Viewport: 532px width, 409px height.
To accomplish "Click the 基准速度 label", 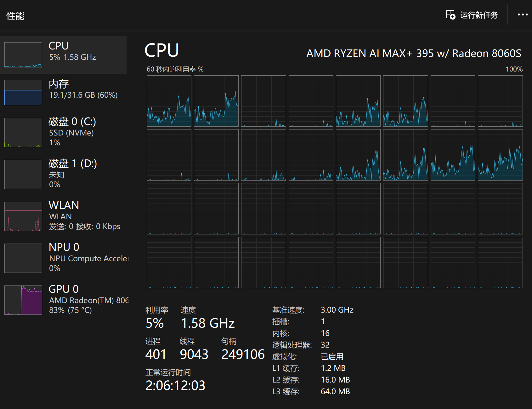I will pyautogui.click(x=288, y=310).
